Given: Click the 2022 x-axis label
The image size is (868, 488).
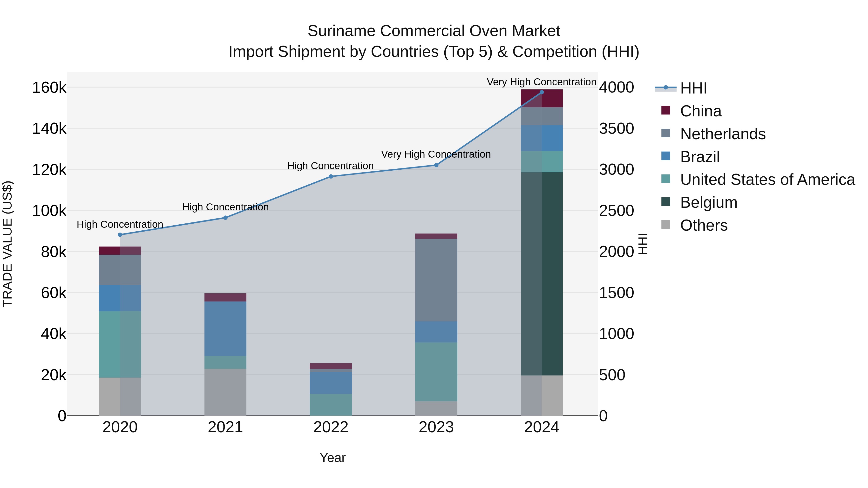Looking at the screenshot, I should tap(331, 427).
